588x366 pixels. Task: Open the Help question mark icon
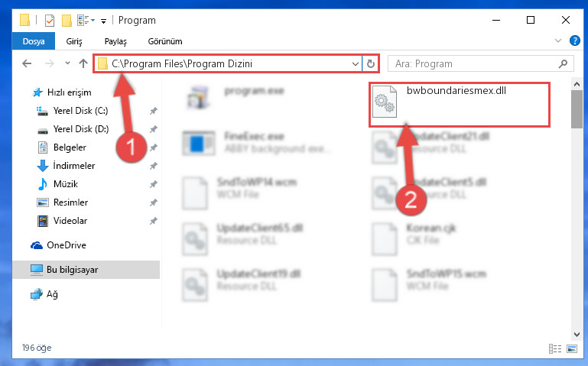click(574, 40)
